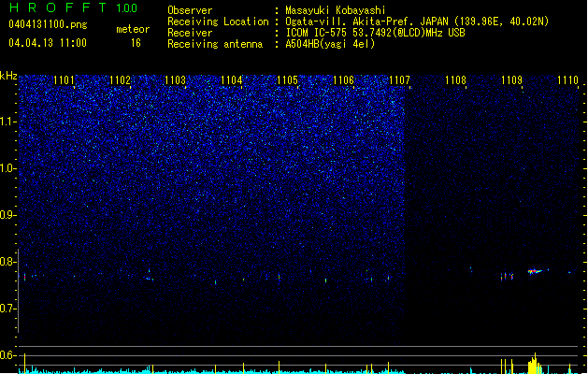Click the tallest yellow histogram peak after 1109
Screen dimensions: 588x374
535,363
